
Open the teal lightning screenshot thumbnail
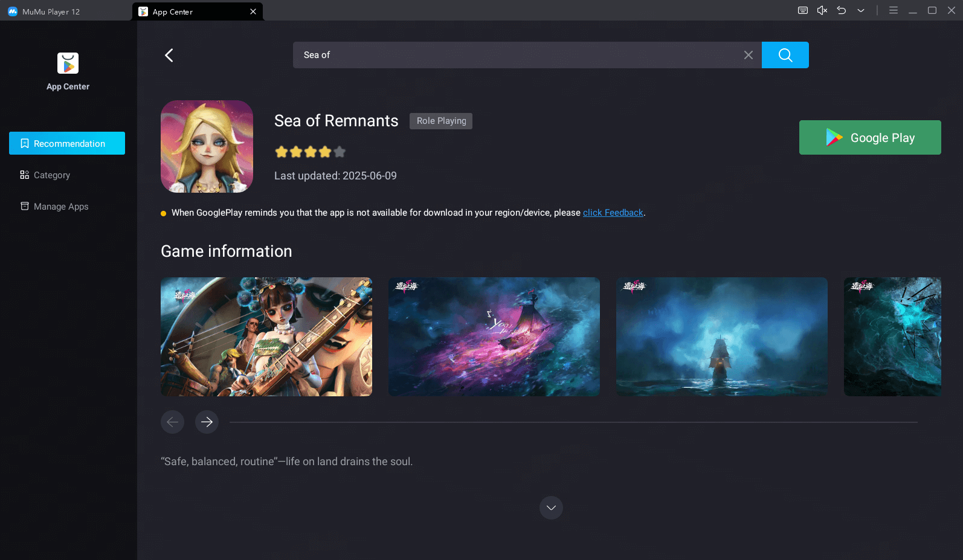pos(892,336)
